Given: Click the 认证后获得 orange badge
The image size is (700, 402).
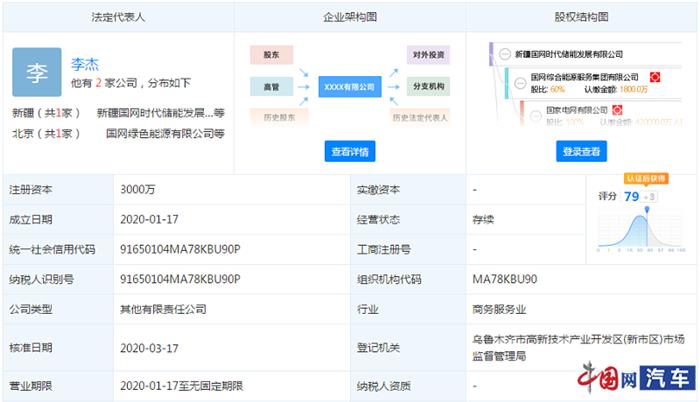Looking at the screenshot, I should point(645,178).
